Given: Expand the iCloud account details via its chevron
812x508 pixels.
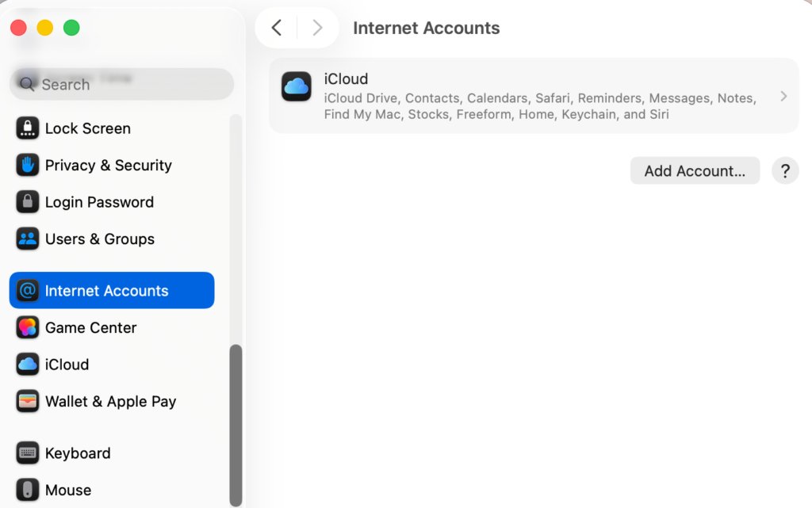Looking at the screenshot, I should (x=783, y=96).
